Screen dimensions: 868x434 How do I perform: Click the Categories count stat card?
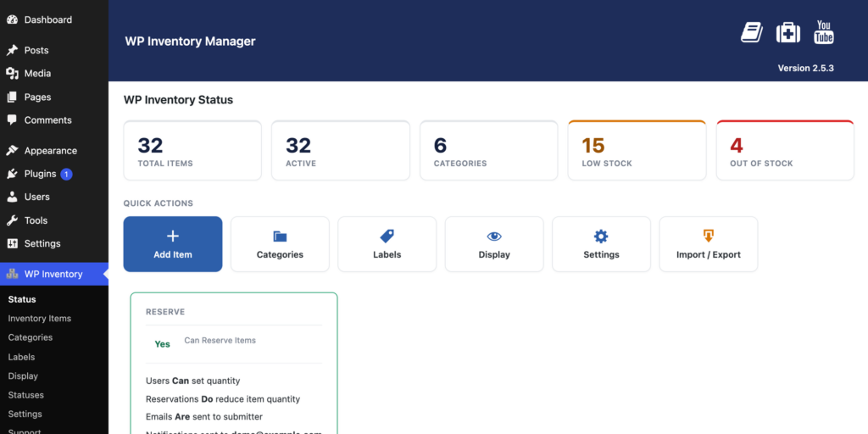[x=489, y=151]
